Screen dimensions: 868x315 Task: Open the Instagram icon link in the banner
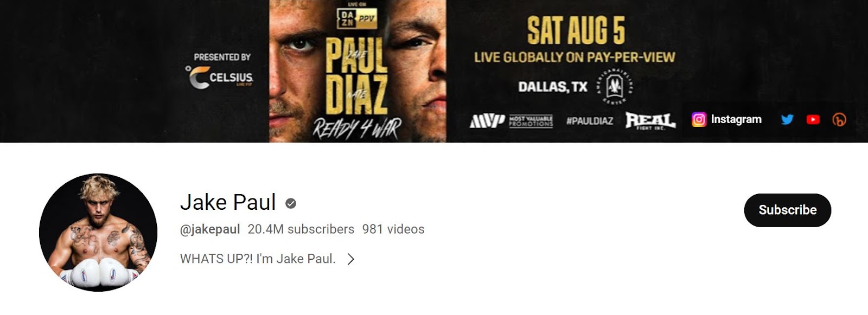[699, 119]
